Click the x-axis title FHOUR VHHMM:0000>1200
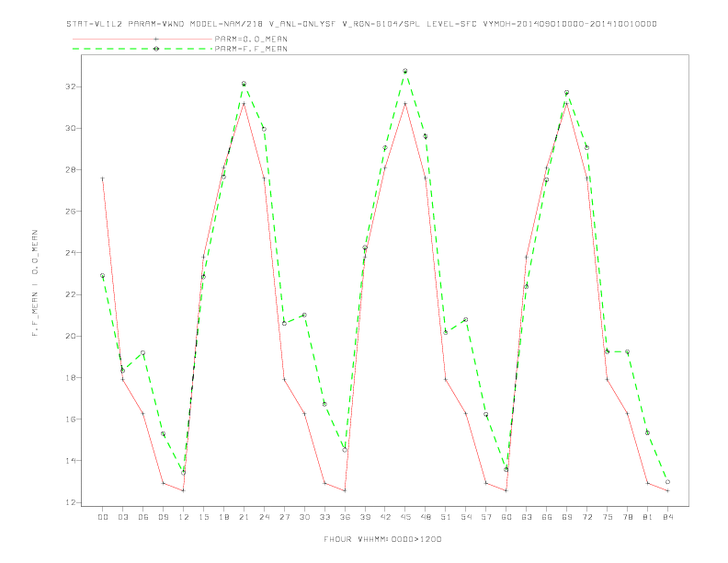Image resolution: width=728 pixels, height=563 pixels. tap(382, 539)
